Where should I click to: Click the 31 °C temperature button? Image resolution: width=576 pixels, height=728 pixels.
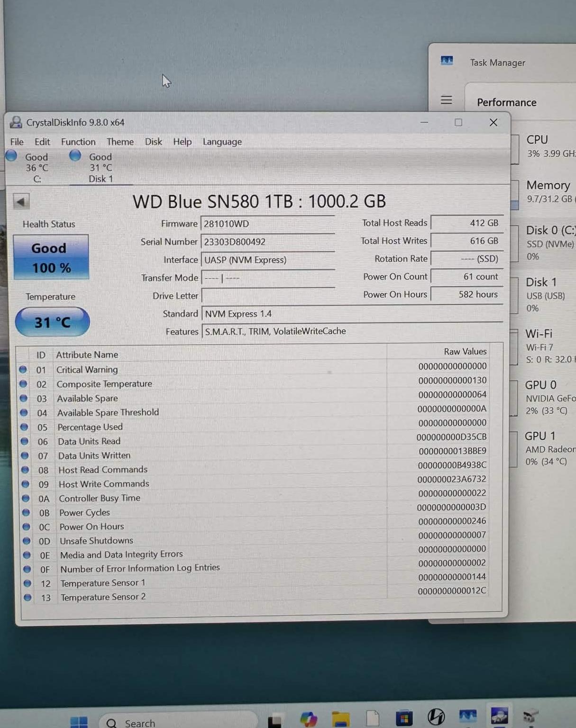pos(52,322)
